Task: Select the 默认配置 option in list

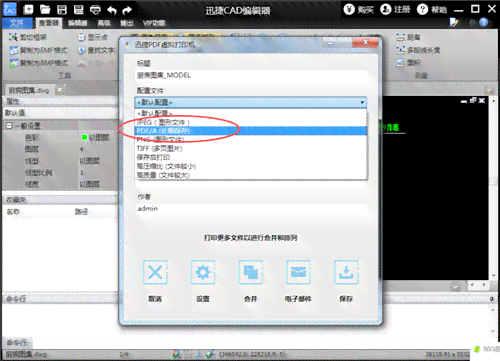Action: 251,113
